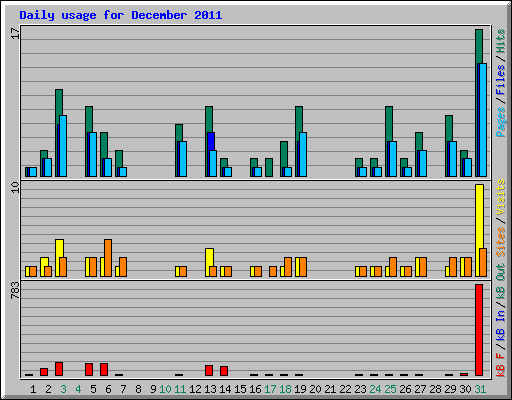Screen dimensions: 512x400
Task: Click the 'kB In' legend label
Action: coord(500,325)
